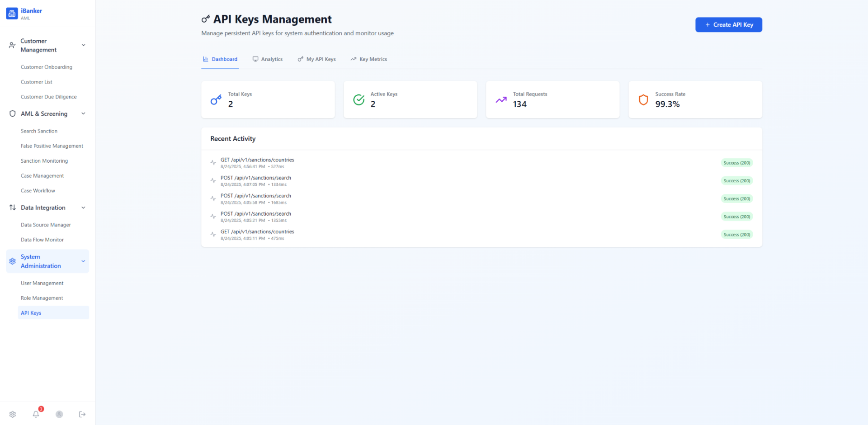
Task: Select the first GET sanctions/countries activity row
Action: 257,163
